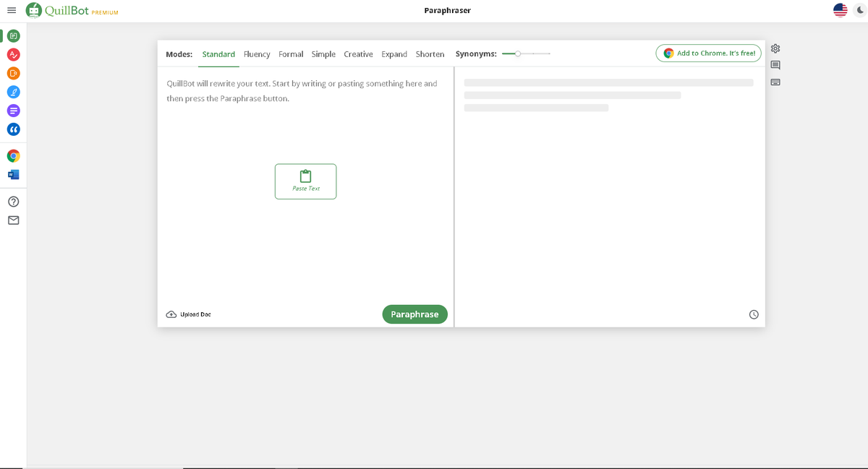Select the Standard mode tab

(x=218, y=54)
